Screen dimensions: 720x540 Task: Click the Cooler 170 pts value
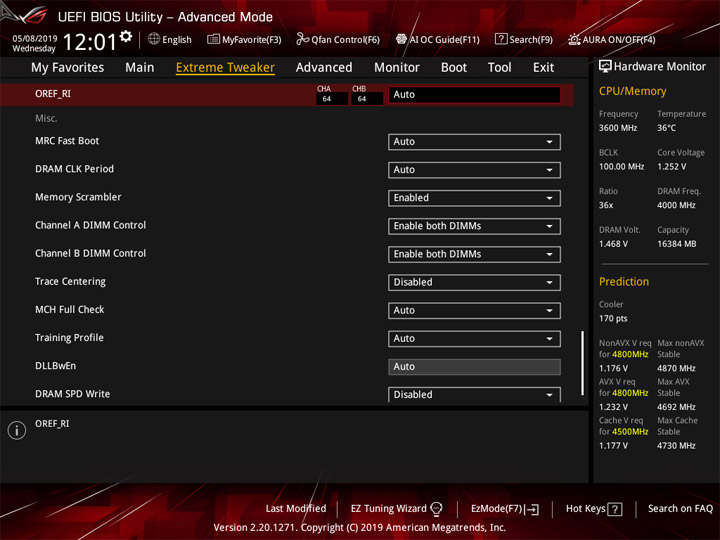tap(613, 319)
